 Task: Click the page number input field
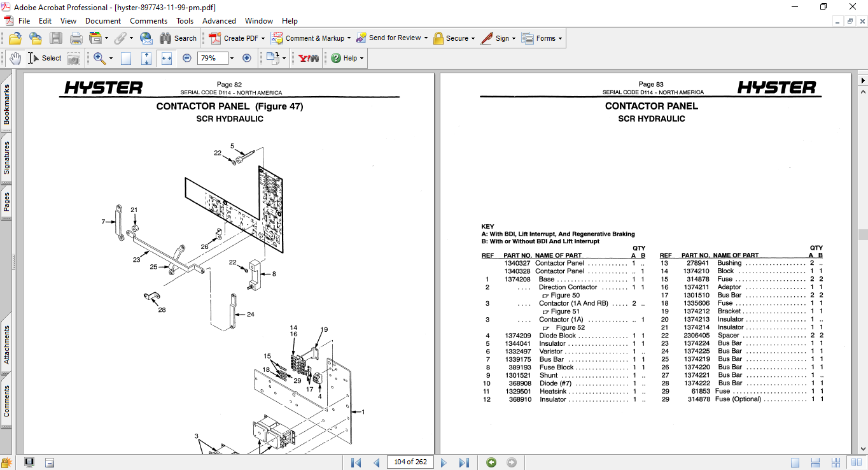point(410,462)
